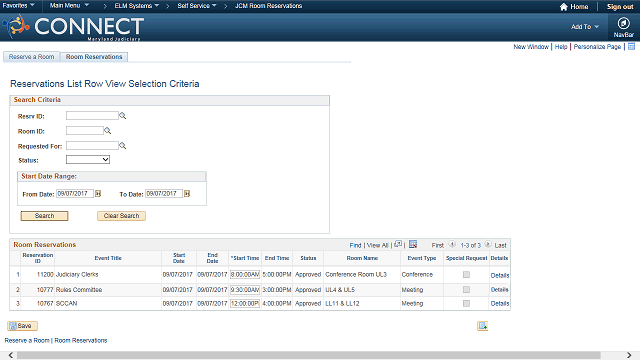Click bottom Room Reservations link
Viewport: 640px width, 360px height.
pos(81,340)
